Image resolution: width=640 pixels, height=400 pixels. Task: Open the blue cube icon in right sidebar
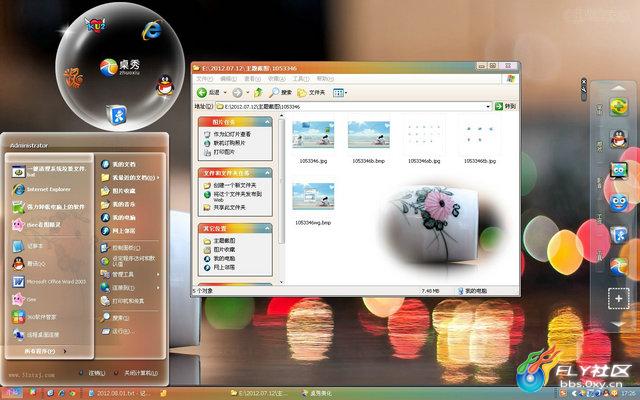click(619, 235)
